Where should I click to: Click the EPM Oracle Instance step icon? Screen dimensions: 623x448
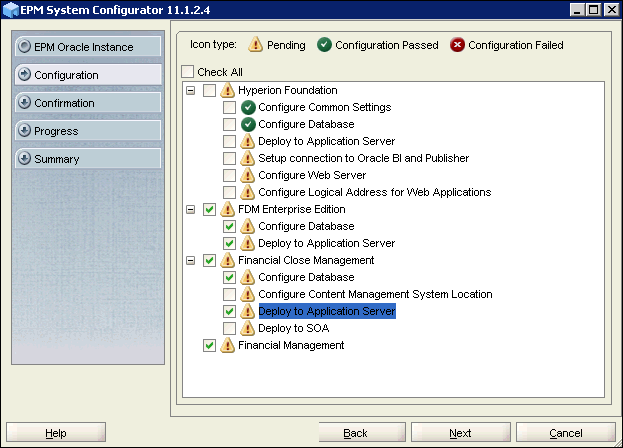(24, 46)
